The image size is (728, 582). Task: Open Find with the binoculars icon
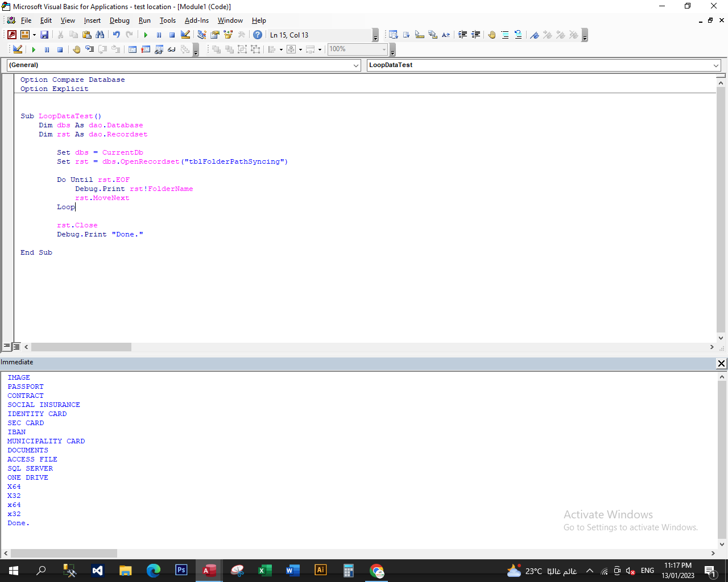pos(100,35)
